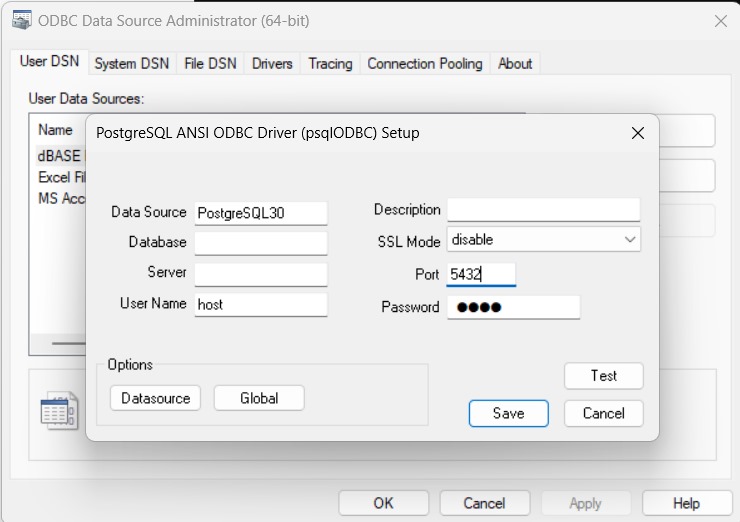Click the Description input field

[544, 210]
